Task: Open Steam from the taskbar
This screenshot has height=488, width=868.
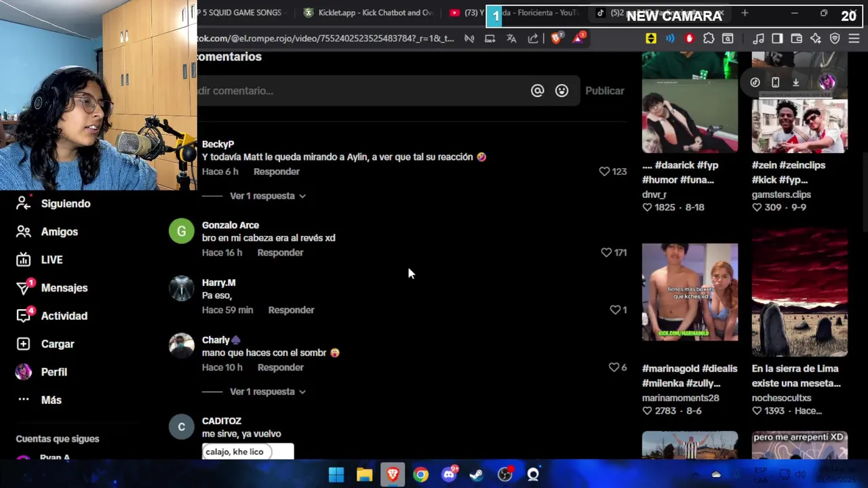Action: click(477, 474)
